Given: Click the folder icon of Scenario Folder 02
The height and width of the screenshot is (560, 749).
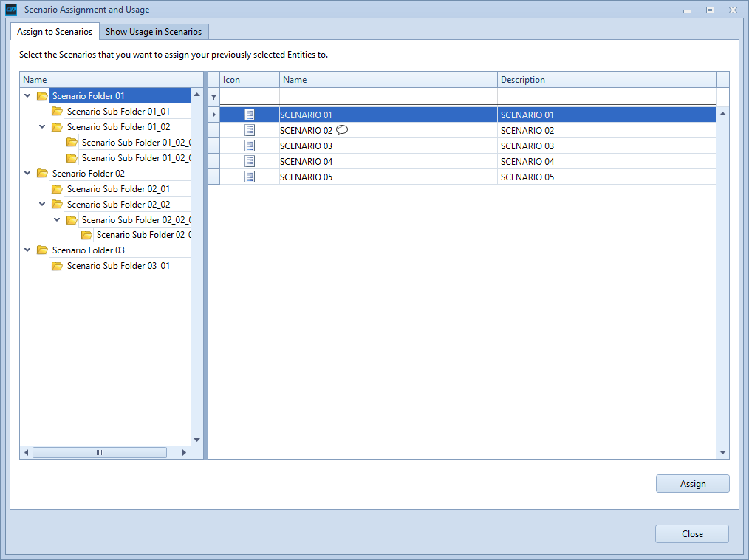Looking at the screenshot, I should coord(41,173).
